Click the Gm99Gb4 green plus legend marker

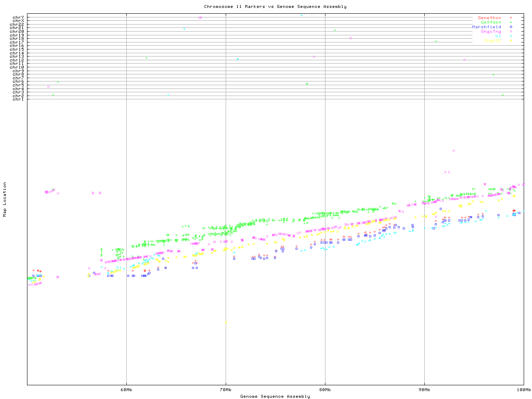click(x=510, y=22)
